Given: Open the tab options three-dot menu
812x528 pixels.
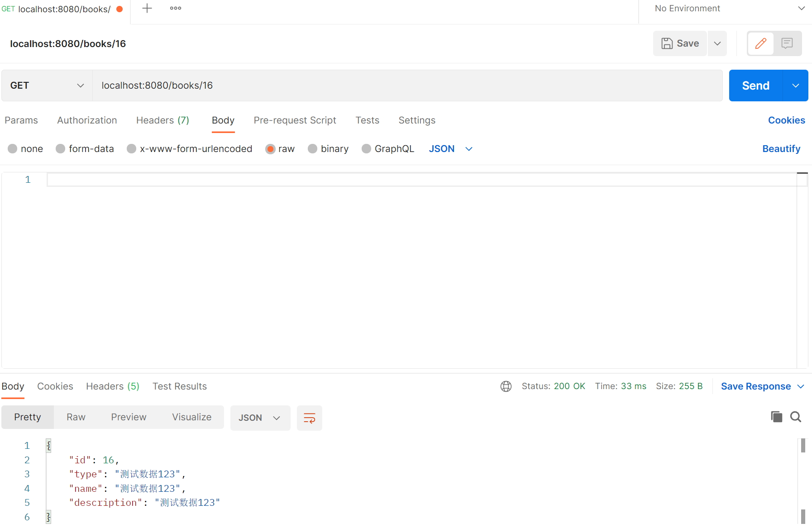Looking at the screenshot, I should (x=176, y=8).
